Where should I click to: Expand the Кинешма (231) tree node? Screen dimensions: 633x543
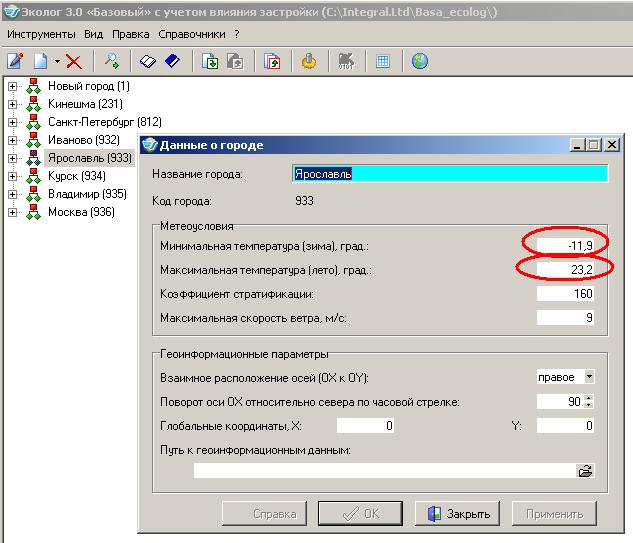(12, 104)
